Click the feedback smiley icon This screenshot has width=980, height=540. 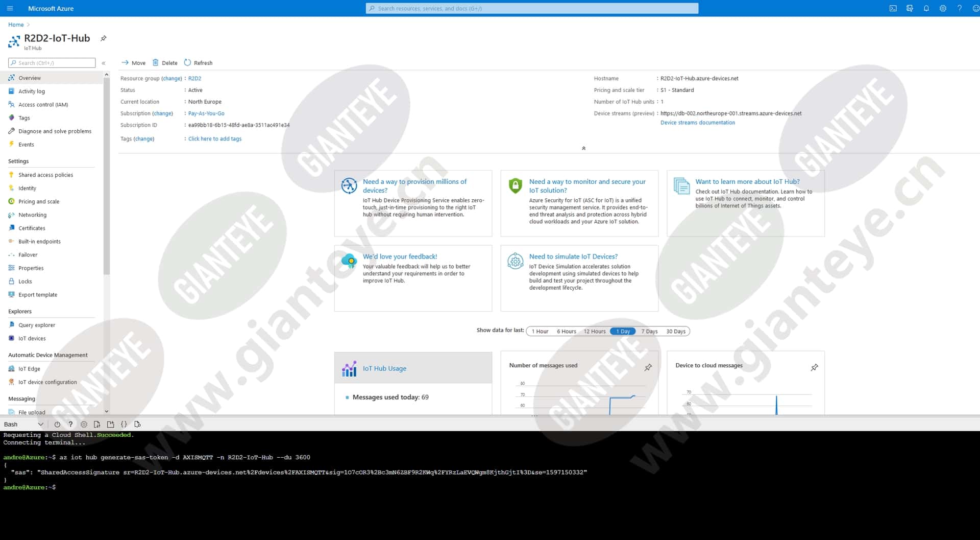point(975,8)
